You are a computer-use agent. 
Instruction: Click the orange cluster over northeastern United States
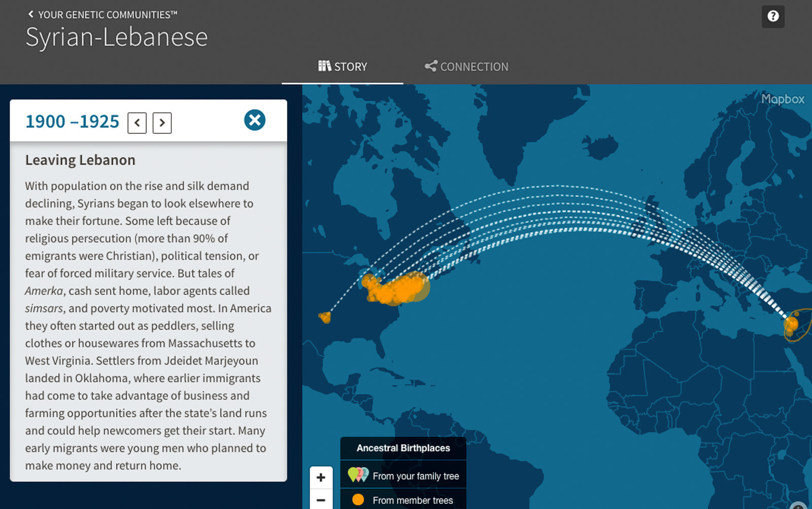pos(401,289)
